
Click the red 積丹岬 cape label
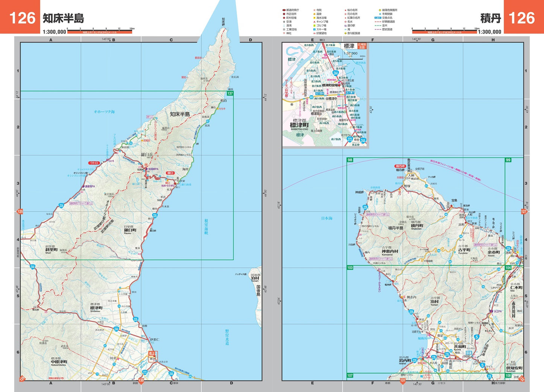[400, 166]
